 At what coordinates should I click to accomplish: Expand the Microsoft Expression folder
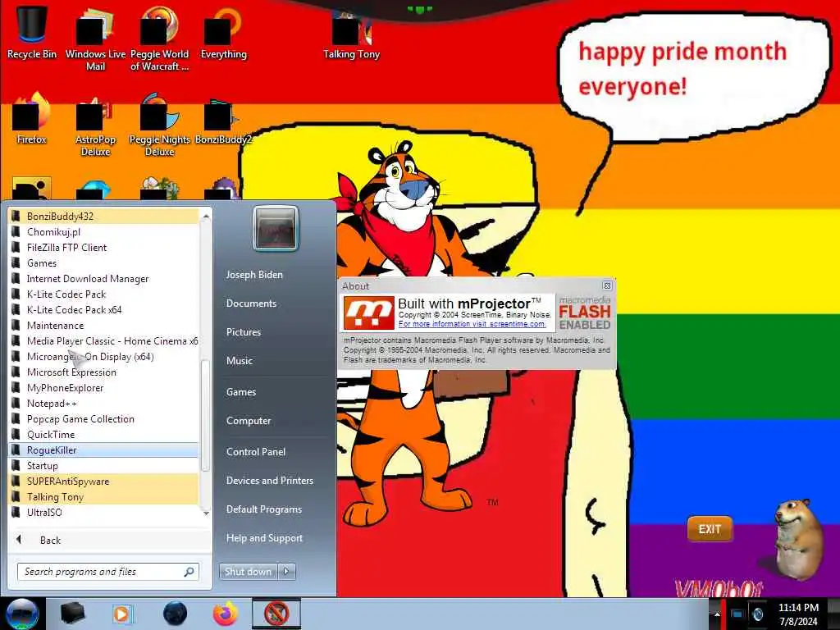coord(104,372)
